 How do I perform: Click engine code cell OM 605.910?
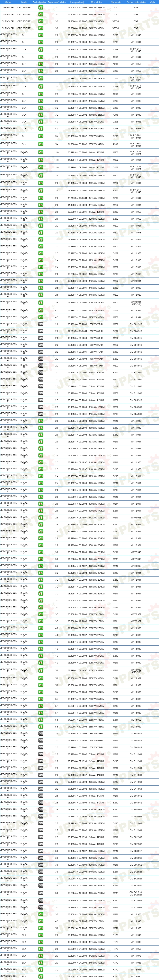[x=136, y=400]
